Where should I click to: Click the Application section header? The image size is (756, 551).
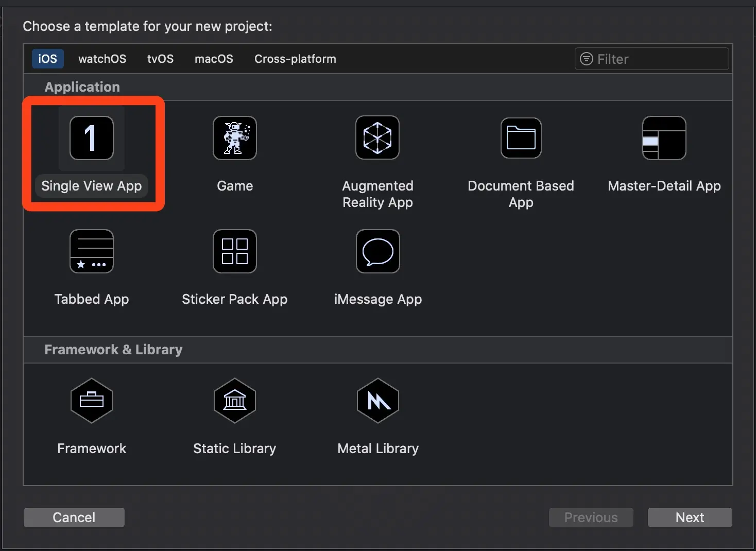tap(82, 87)
